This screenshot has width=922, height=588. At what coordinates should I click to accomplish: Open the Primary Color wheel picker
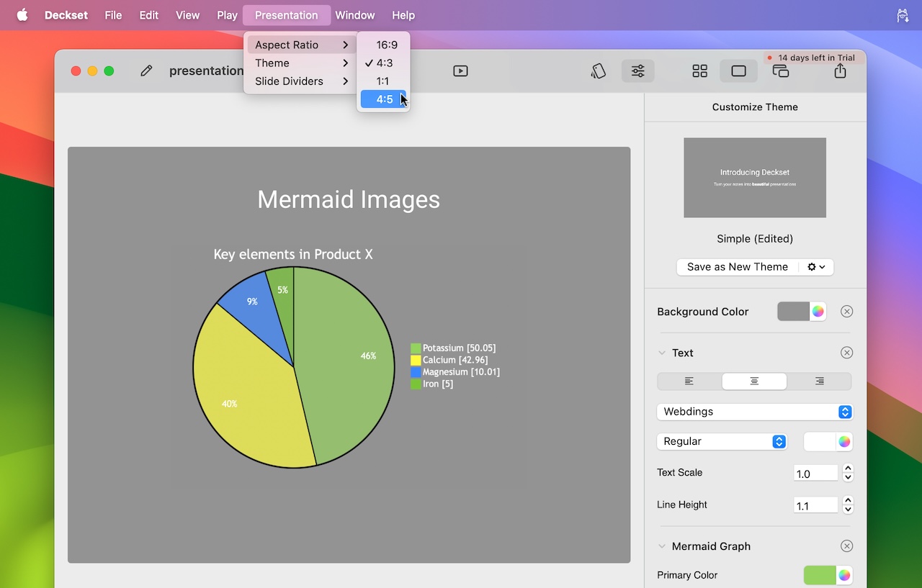tap(844, 575)
